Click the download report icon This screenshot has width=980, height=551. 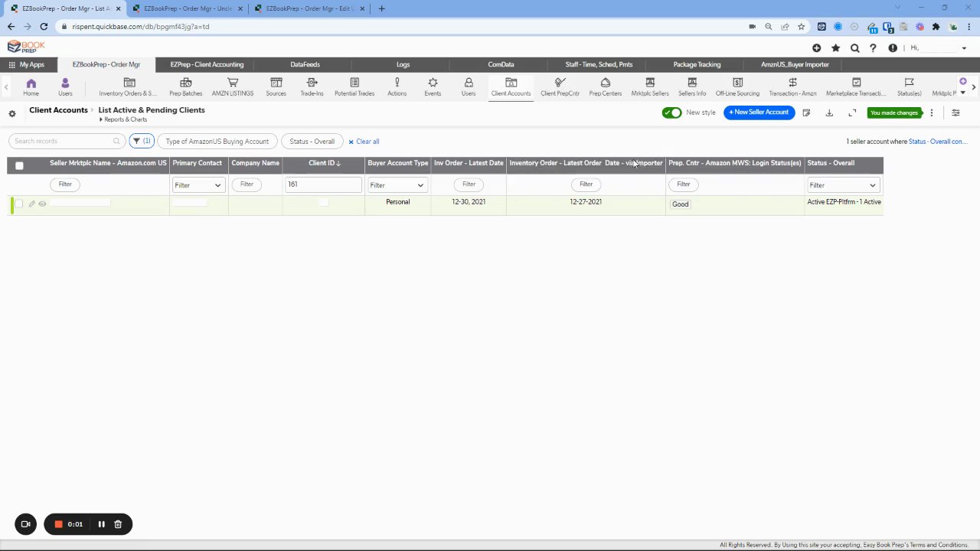pyautogui.click(x=828, y=112)
